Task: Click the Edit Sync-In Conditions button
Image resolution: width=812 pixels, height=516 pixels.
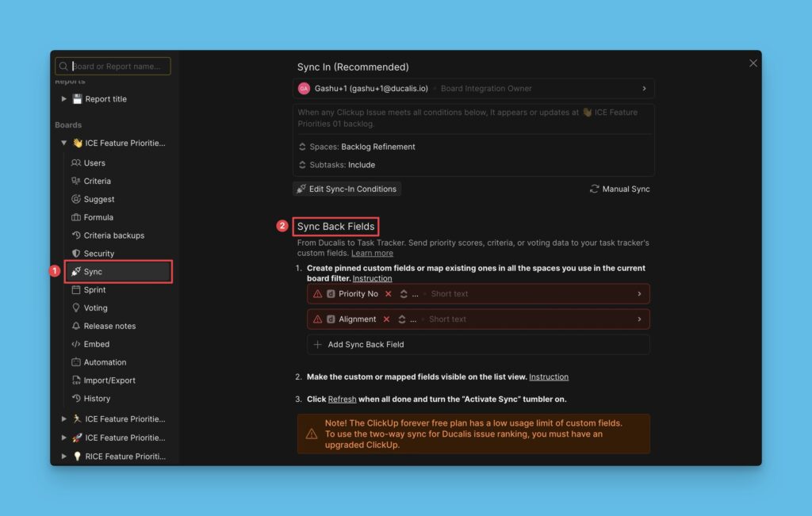Action: pyautogui.click(x=347, y=189)
